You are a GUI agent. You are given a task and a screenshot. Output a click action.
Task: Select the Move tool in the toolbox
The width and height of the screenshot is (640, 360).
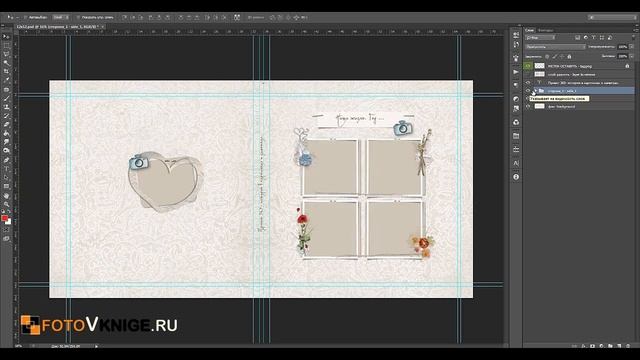point(6,37)
